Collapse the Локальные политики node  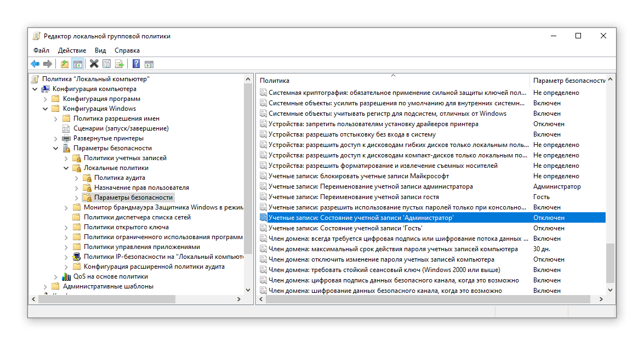(66, 168)
